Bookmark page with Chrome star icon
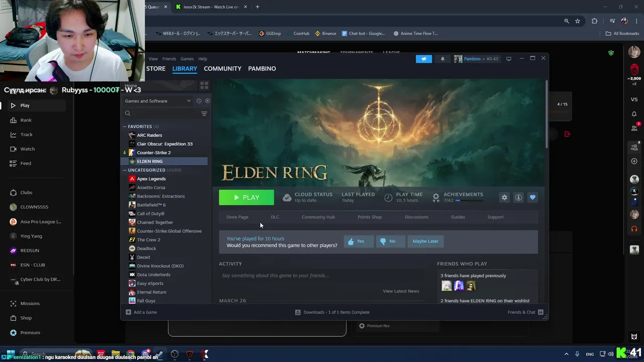644x362 pixels. click(578, 21)
